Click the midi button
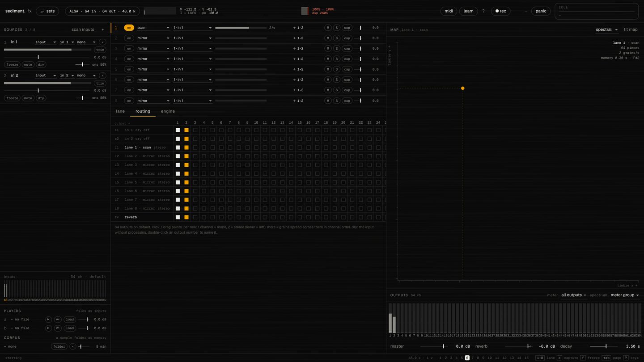 point(449,11)
